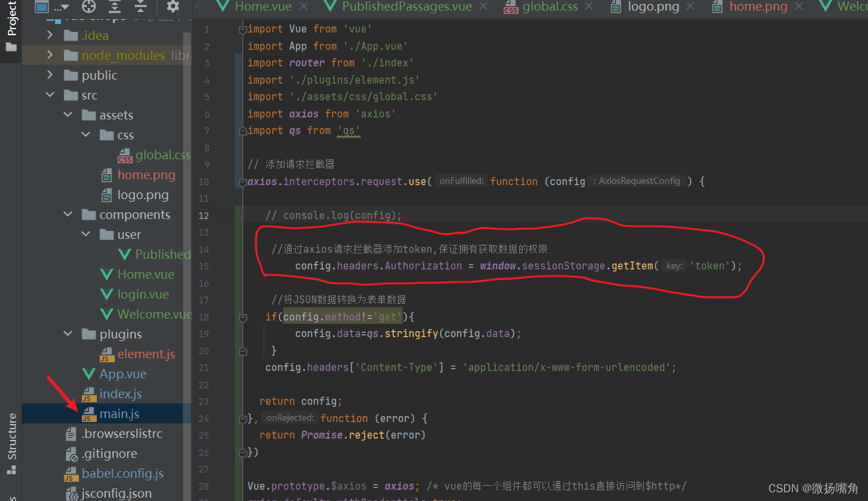Collapse the css folder

click(x=86, y=135)
